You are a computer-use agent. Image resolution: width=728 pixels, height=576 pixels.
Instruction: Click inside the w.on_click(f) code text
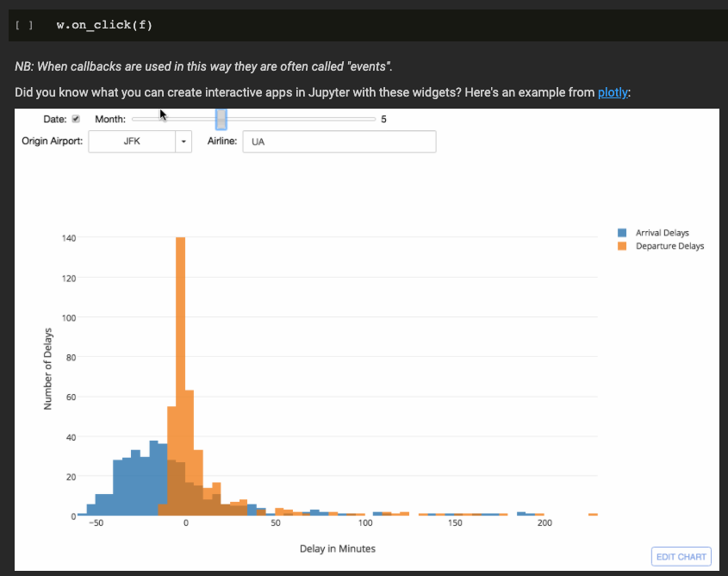click(x=103, y=25)
